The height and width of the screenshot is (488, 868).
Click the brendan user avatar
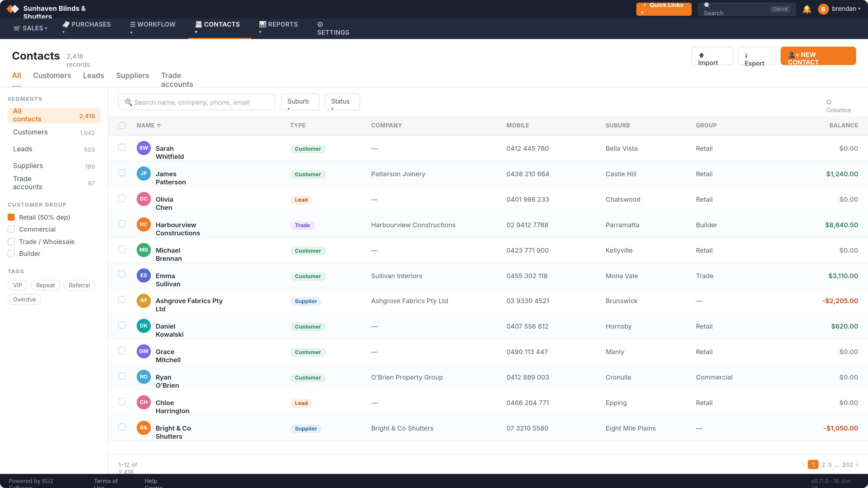tap(823, 9)
